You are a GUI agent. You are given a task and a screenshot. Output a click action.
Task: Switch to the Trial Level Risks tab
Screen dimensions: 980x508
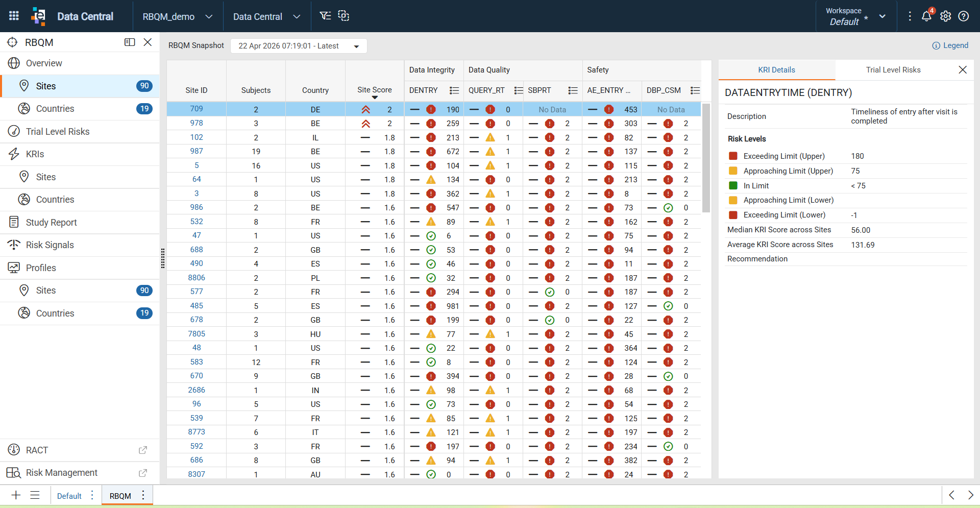pyautogui.click(x=893, y=70)
